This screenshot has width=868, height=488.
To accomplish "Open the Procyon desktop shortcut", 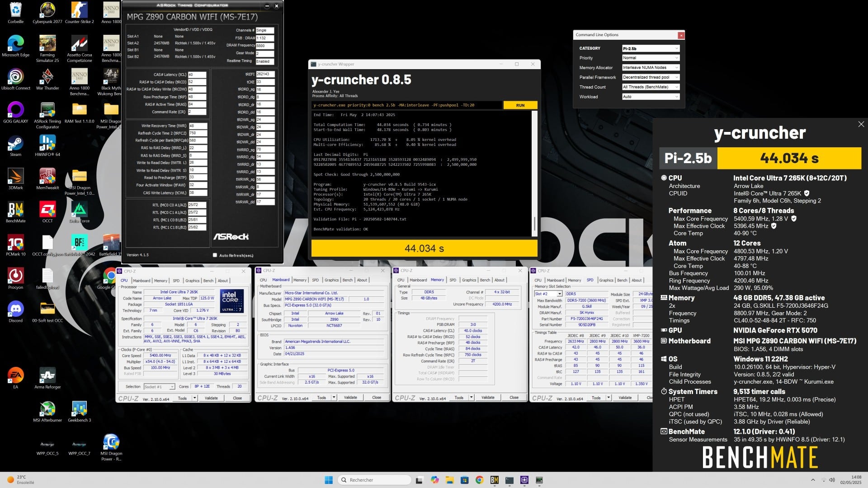I will click(16, 278).
